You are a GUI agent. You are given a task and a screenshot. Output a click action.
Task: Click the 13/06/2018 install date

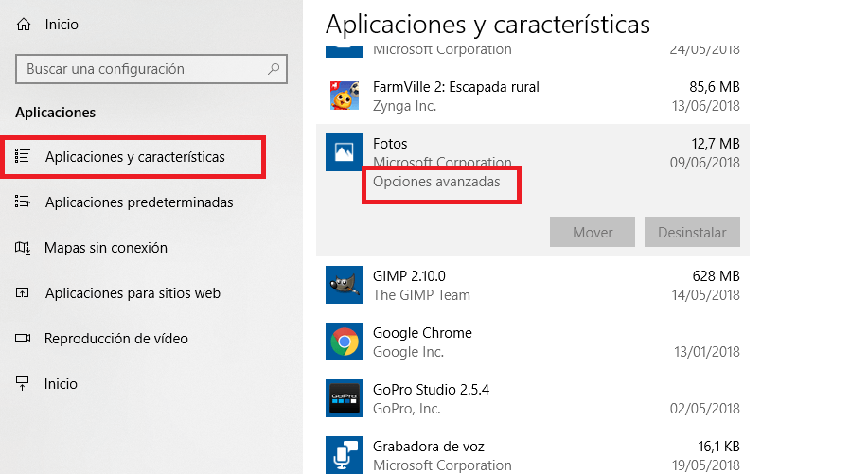coord(706,106)
